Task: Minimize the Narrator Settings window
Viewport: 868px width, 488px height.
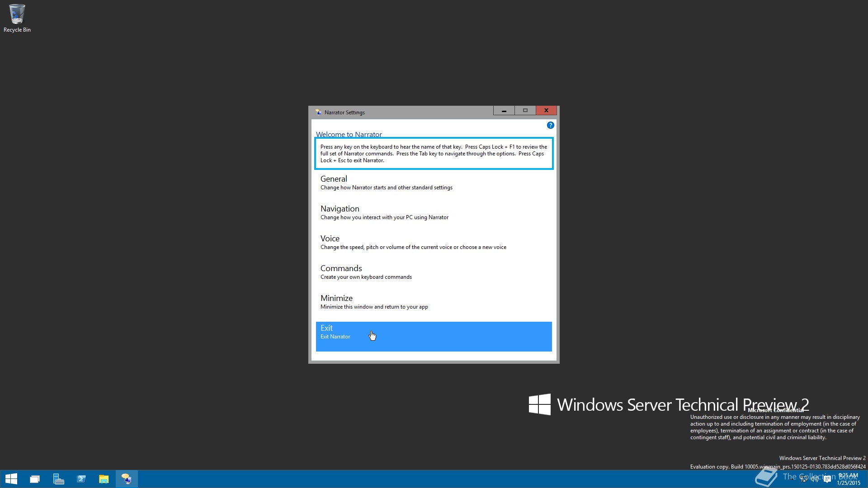Action: point(504,110)
